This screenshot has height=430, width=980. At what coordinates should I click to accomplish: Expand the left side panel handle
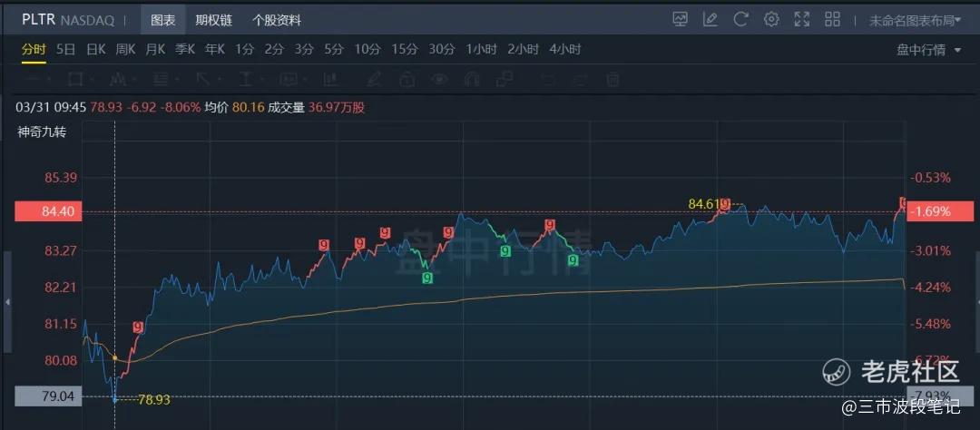tap(7, 302)
